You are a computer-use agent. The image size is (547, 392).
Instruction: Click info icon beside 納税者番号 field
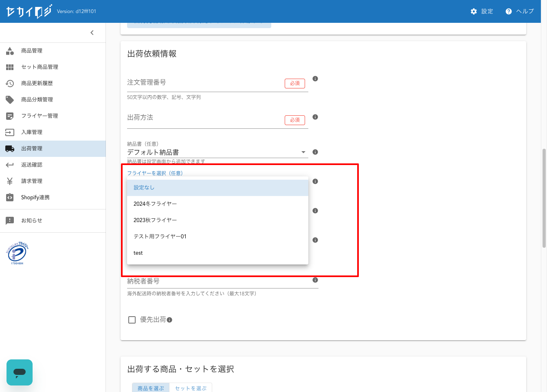click(315, 280)
